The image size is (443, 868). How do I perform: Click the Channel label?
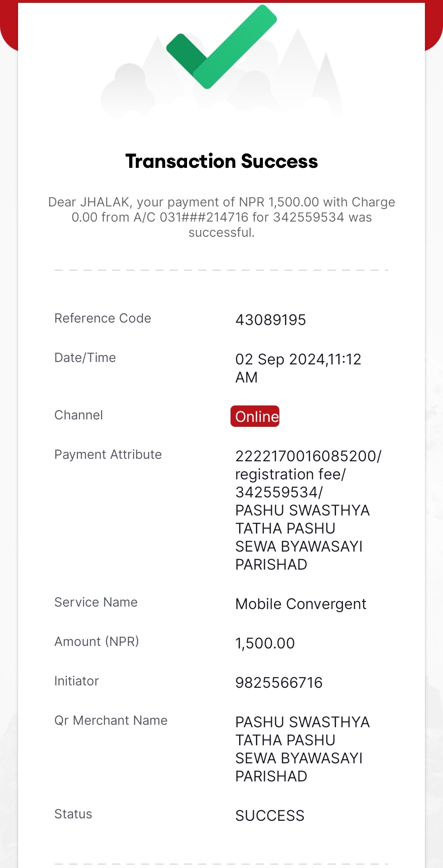[79, 415]
